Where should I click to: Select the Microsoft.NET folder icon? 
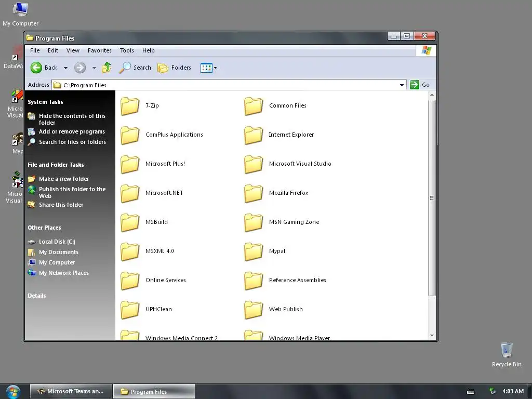pyautogui.click(x=130, y=193)
